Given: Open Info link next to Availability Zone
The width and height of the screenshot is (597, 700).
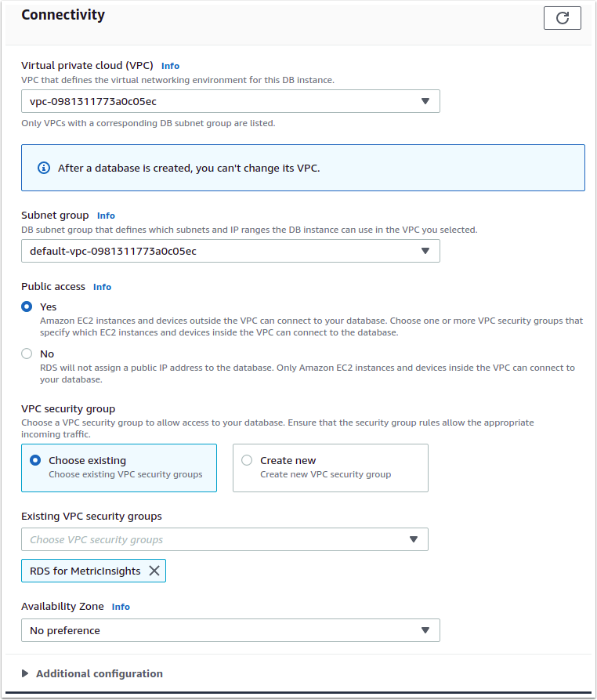Looking at the screenshot, I should click(121, 607).
